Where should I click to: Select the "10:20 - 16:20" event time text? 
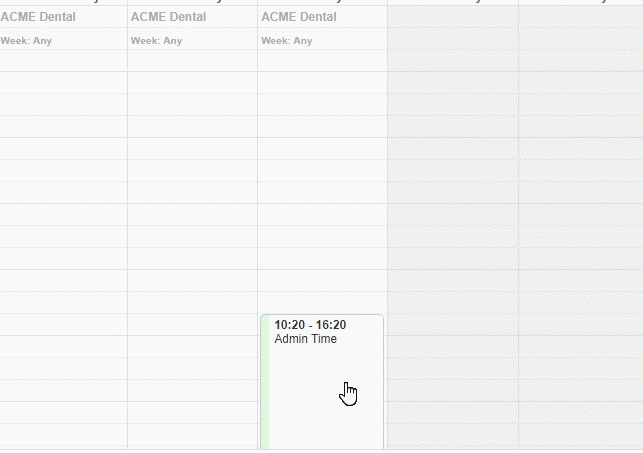coord(310,325)
